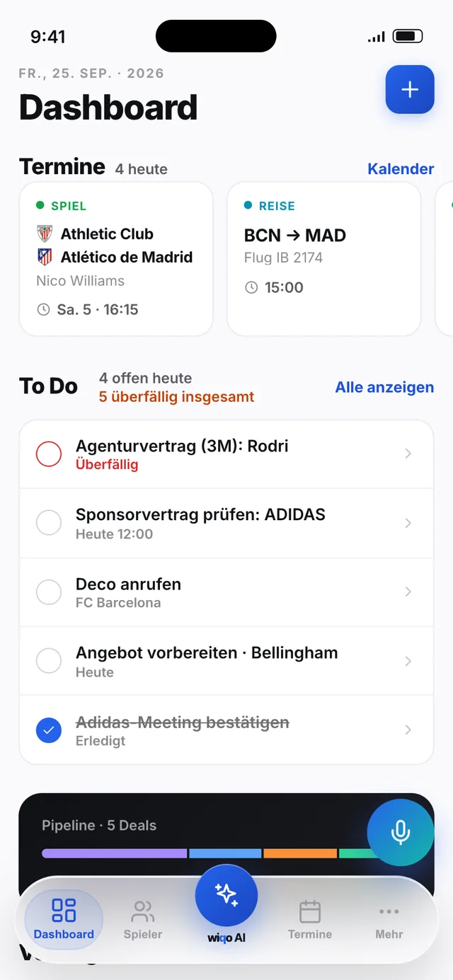Screen dimensions: 453x980
Task: Select the purple pipeline stage bar
Action: click(114, 853)
